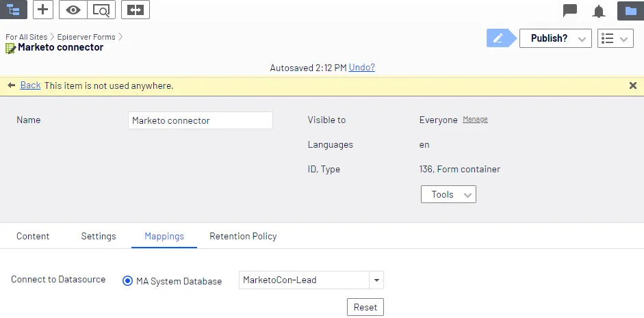The image size is (644, 318).
Task: Toggle the assets folder pane icon
Action: (630, 10)
